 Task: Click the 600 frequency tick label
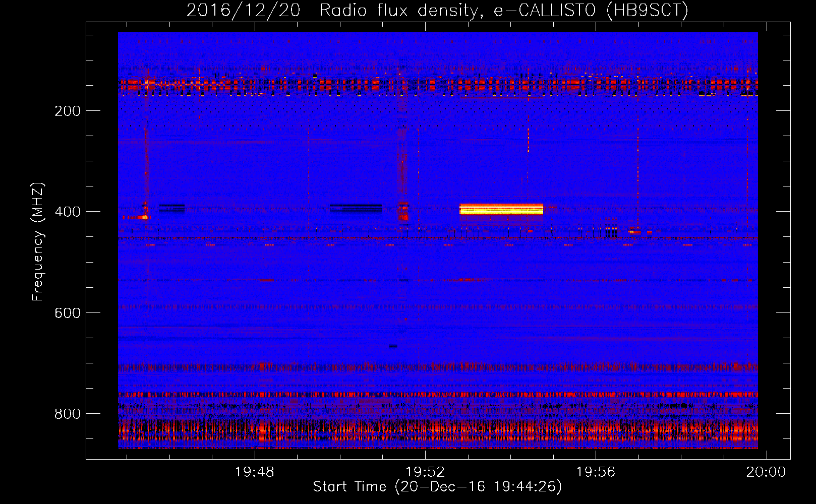(x=68, y=313)
